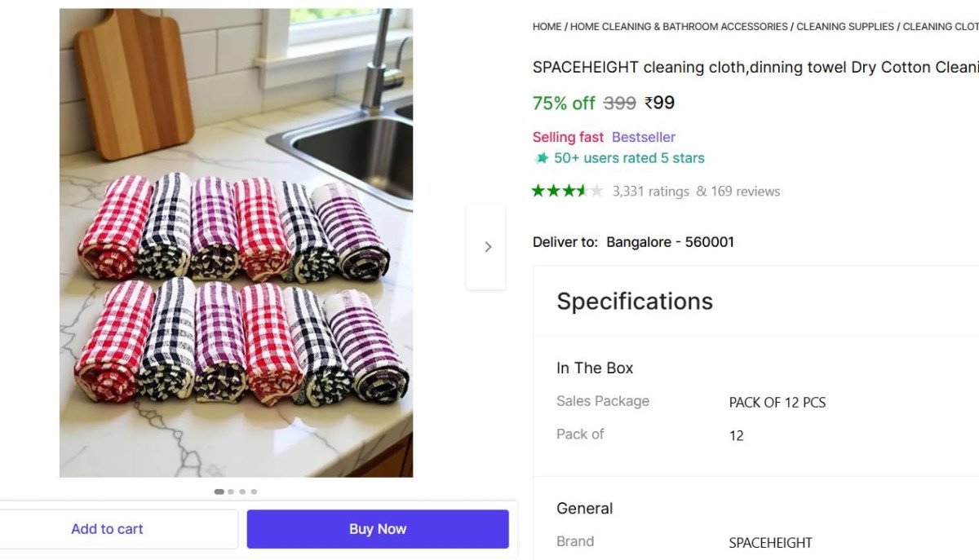The height and width of the screenshot is (560, 979).
Task: Open next product image with right chevron
Action: [x=487, y=246]
